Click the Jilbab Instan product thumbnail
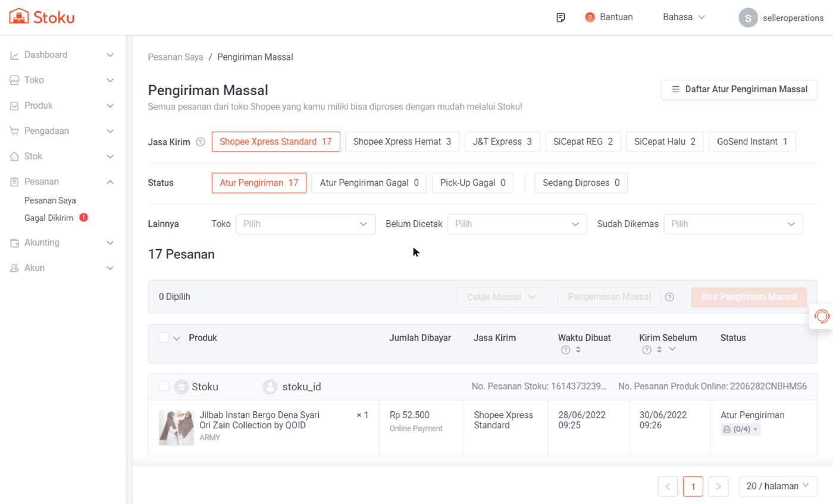Screen dimensions: 833x504 [x=176, y=427]
